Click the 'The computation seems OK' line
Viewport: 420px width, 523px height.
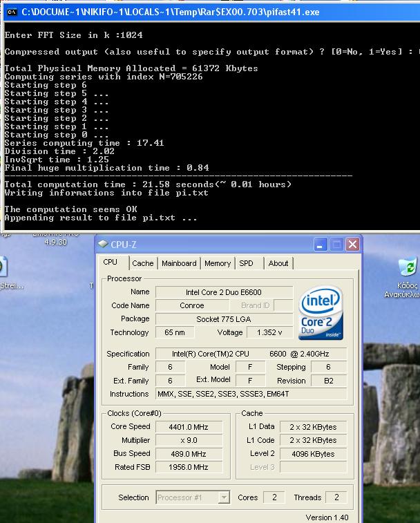pos(70,209)
